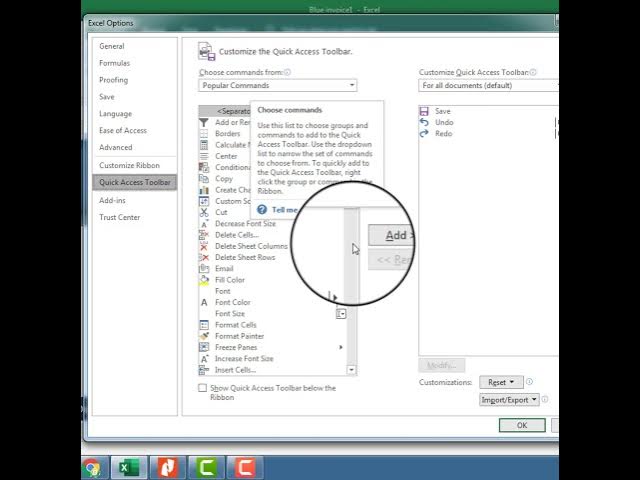Click the Custom Sort icon
This screenshot has width=640, height=480.
point(204,201)
